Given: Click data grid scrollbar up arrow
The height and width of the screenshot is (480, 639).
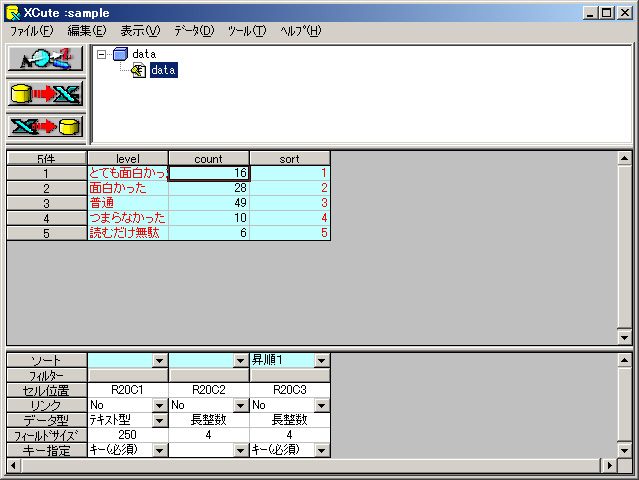Looking at the screenshot, I should (624, 158).
